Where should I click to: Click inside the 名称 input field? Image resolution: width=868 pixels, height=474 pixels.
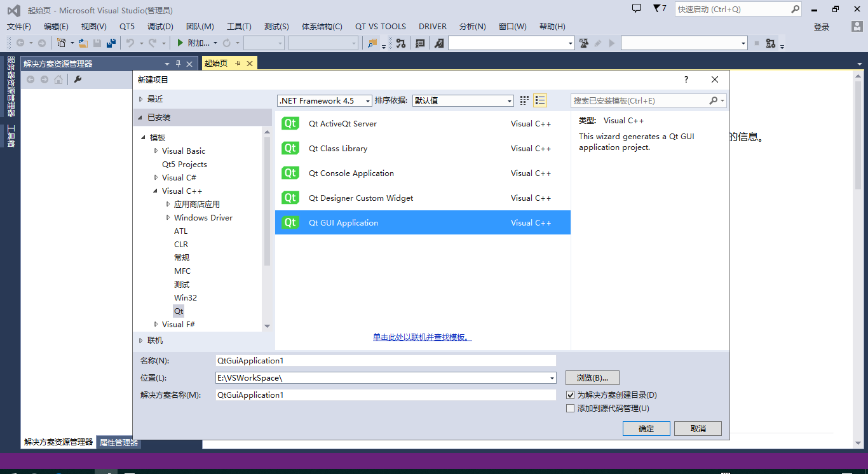385,360
